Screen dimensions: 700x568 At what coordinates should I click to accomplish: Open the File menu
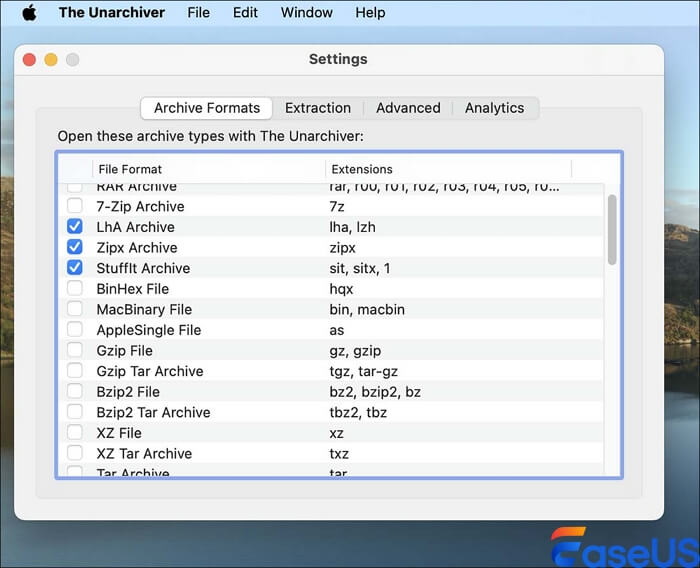coord(198,13)
